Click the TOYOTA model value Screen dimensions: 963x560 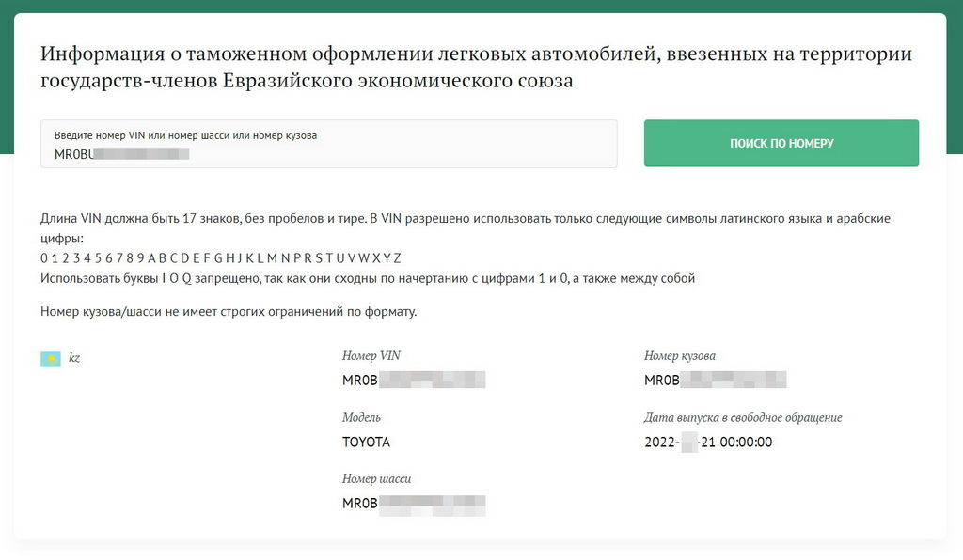(366, 442)
